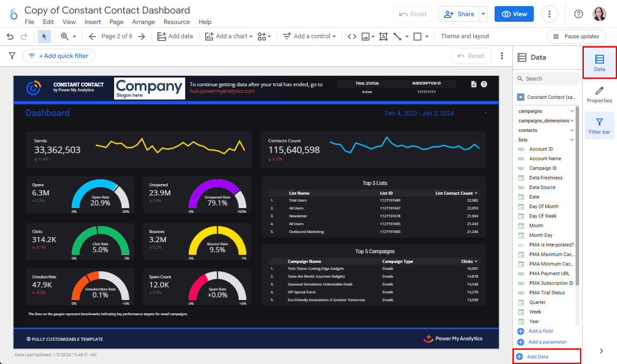Toggle the Data panel tab
The image size is (617, 364).
(599, 63)
